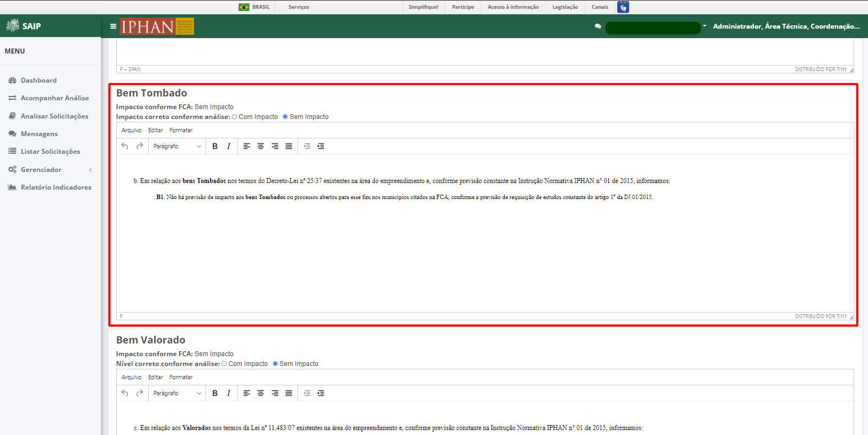Toggle italic in Bem Tombado editor
Viewport: 868px width, 435px height.
[x=229, y=146]
